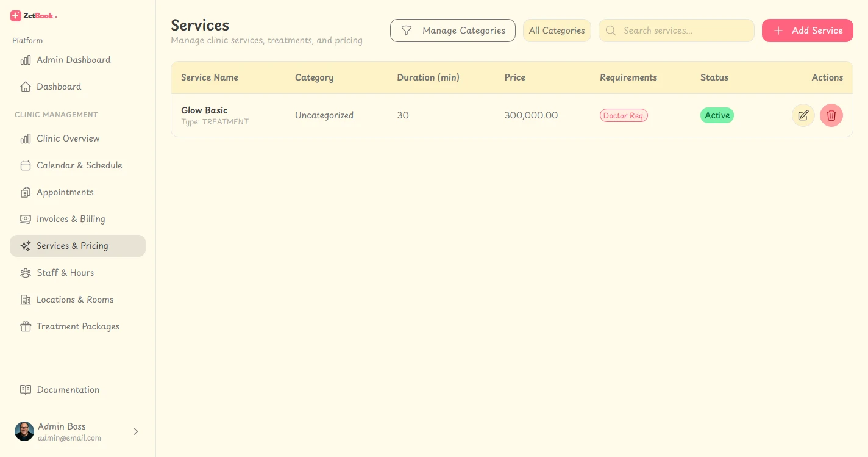
Task: Click the Admin Boss profile avatar
Action: click(x=24, y=431)
